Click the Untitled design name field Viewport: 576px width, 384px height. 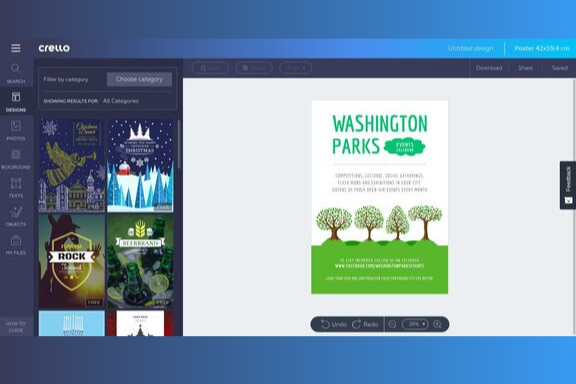471,49
